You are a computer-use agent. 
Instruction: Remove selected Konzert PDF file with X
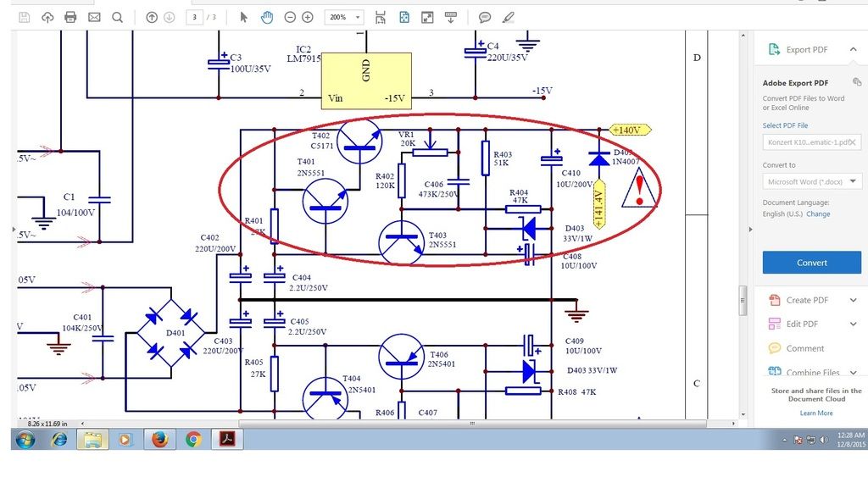(x=853, y=142)
